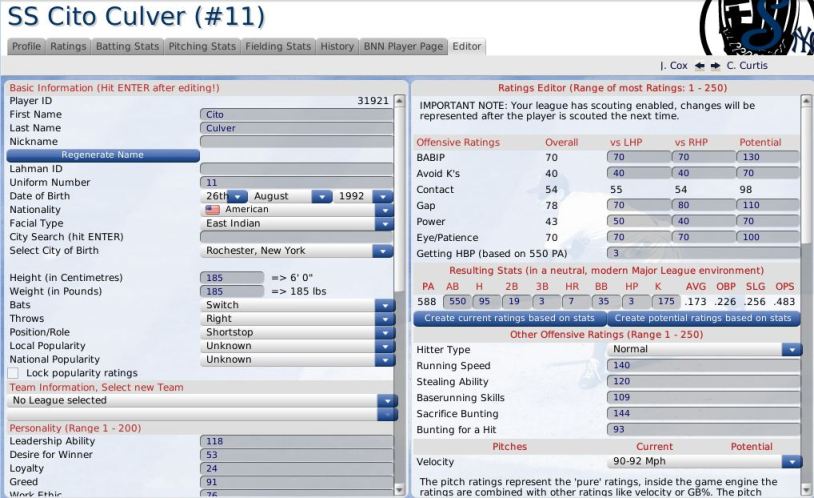This screenshot has width=814, height=498.
Task: Click scroll down arrow in Basic Information panel
Action: pos(399,489)
